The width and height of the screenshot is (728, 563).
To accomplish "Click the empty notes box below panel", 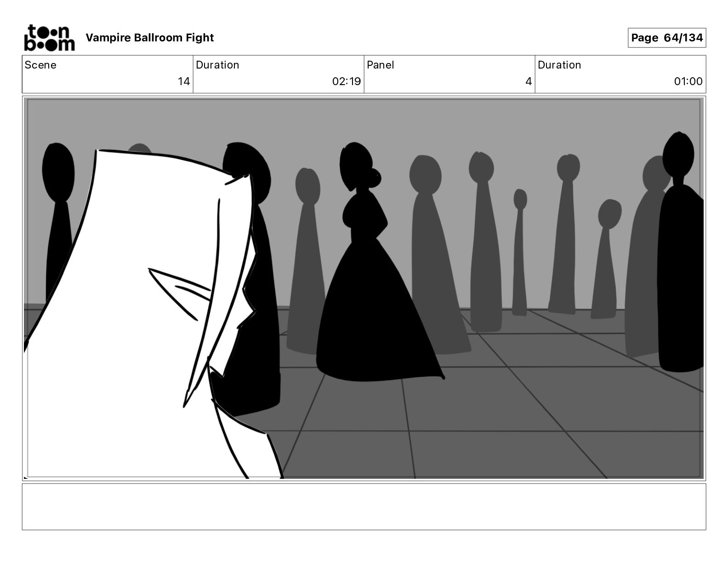I will 364,506.
